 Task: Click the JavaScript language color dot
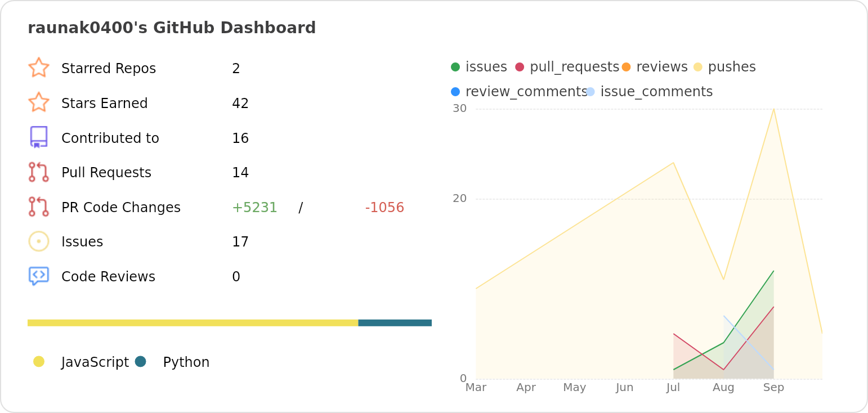tap(39, 361)
